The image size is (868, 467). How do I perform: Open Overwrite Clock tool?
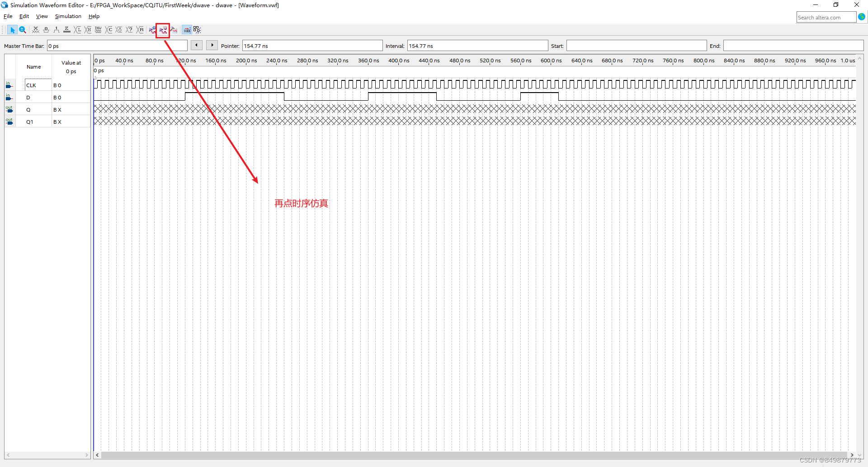click(119, 30)
